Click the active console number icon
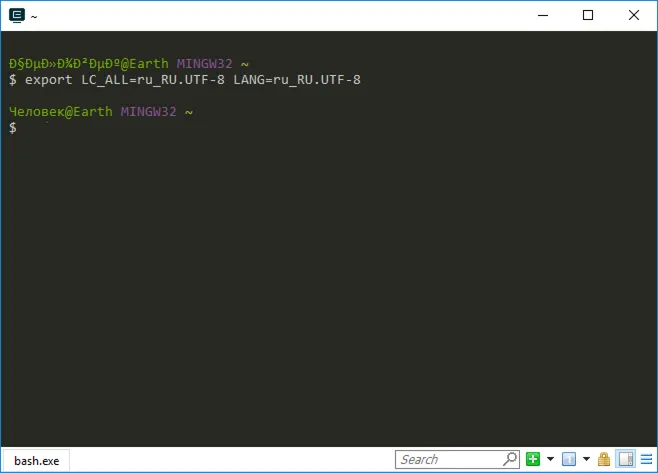 pyautogui.click(x=568, y=460)
